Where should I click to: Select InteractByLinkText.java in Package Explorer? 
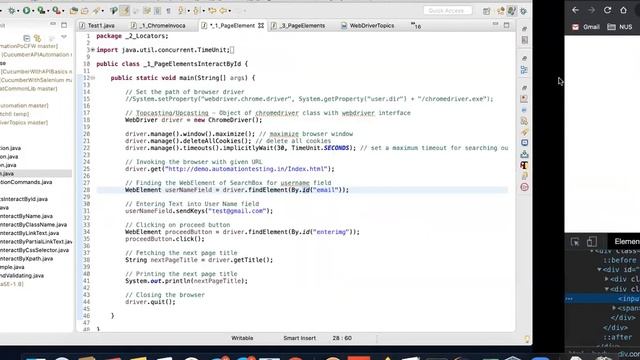pos(30,233)
